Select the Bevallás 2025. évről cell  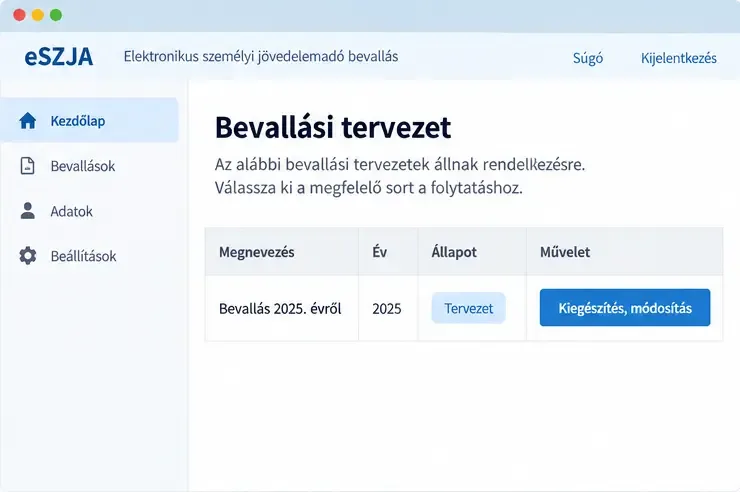[280, 309]
